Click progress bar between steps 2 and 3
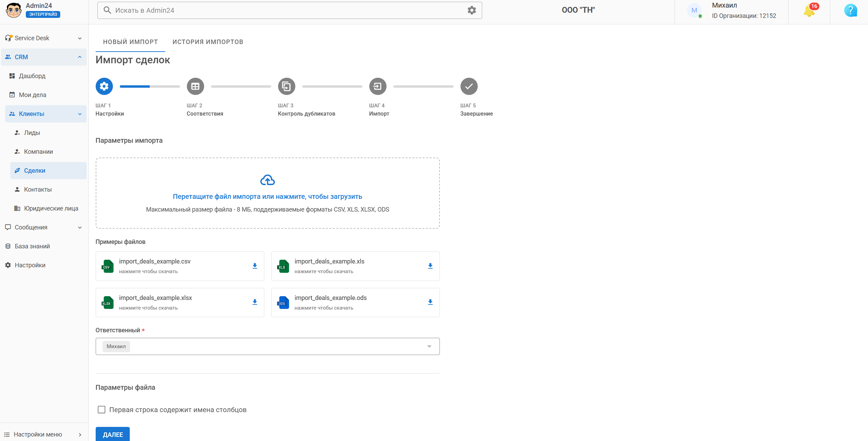The height and width of the screenshot is (441, 868). tap(241, 86)
